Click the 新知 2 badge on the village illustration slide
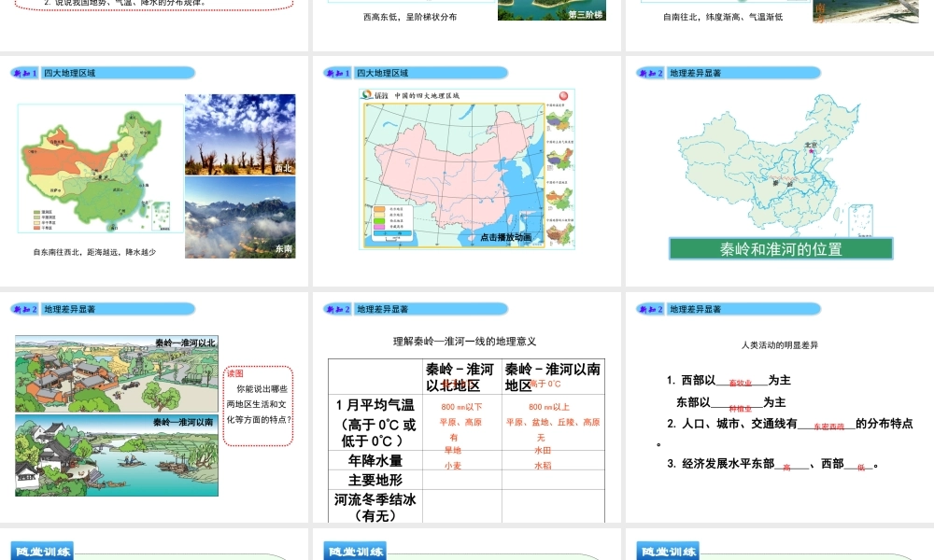Viewport: 934px width, 560px height. 25,310
